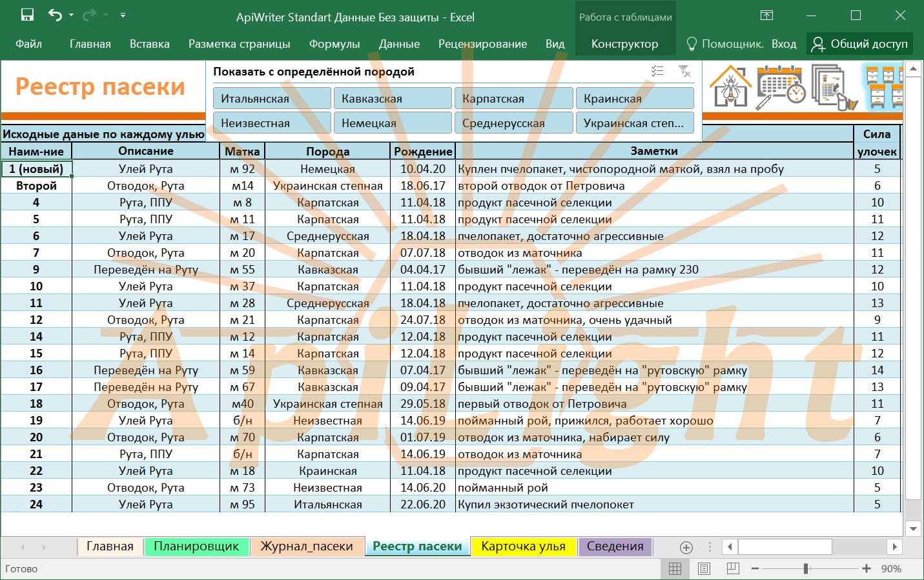Click the Общий доступ share button

859,44
